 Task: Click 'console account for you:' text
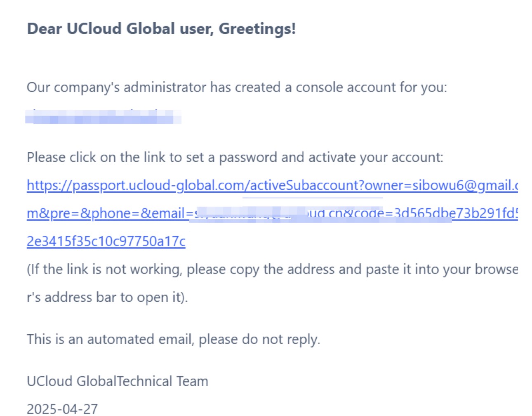pos(372,87)
